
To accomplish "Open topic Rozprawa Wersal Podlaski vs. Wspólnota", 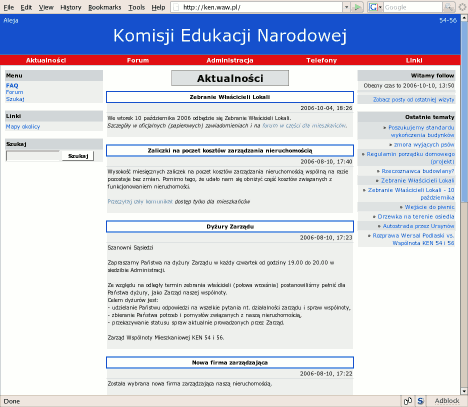I will tap(413, 239).
